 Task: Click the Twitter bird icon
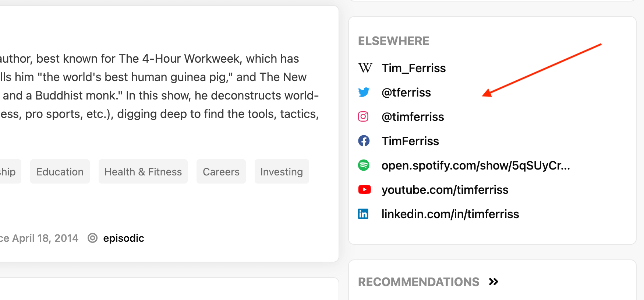pos(364,92)
